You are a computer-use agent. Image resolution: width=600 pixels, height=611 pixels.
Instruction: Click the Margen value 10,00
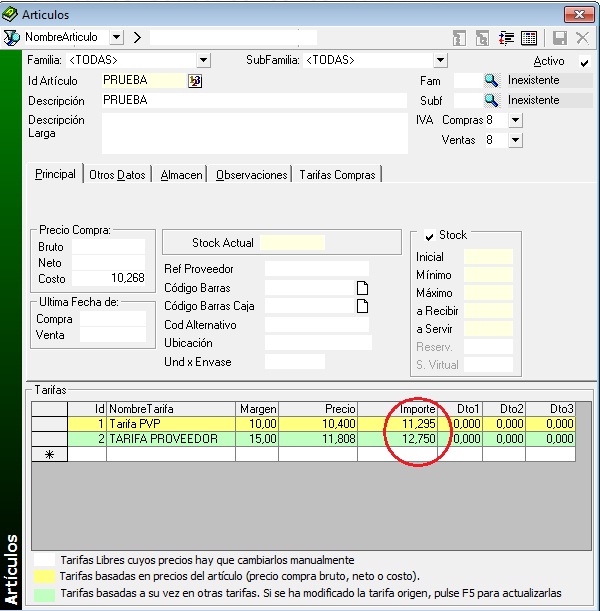tap(257, 424)
